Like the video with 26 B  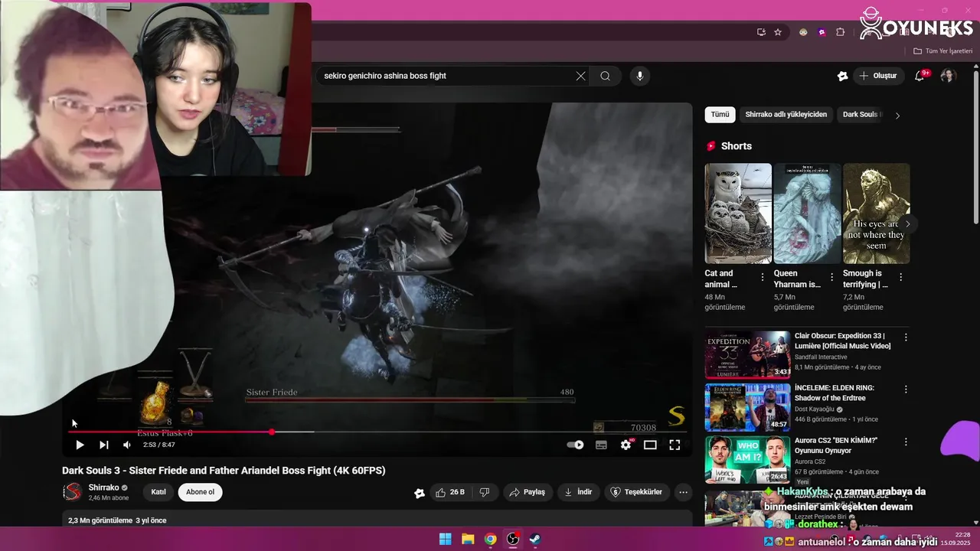click(450, 492)
